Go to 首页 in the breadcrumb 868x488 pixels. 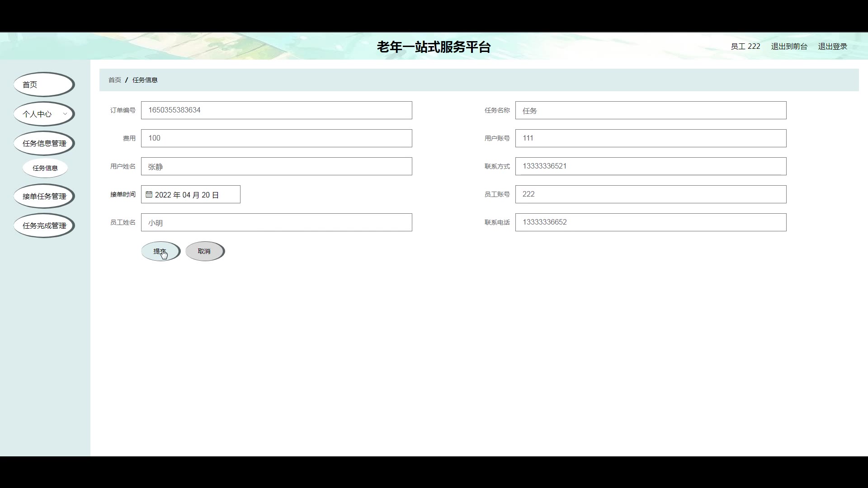(114, 80)
